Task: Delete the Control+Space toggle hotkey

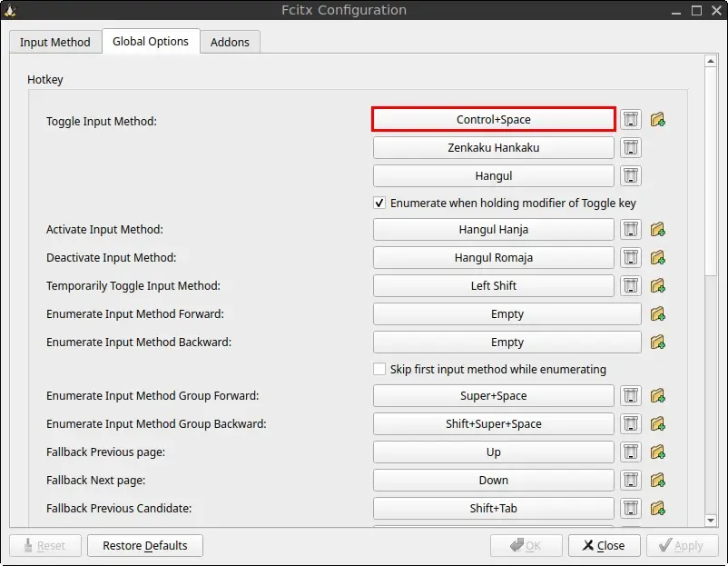Action: 631,119
